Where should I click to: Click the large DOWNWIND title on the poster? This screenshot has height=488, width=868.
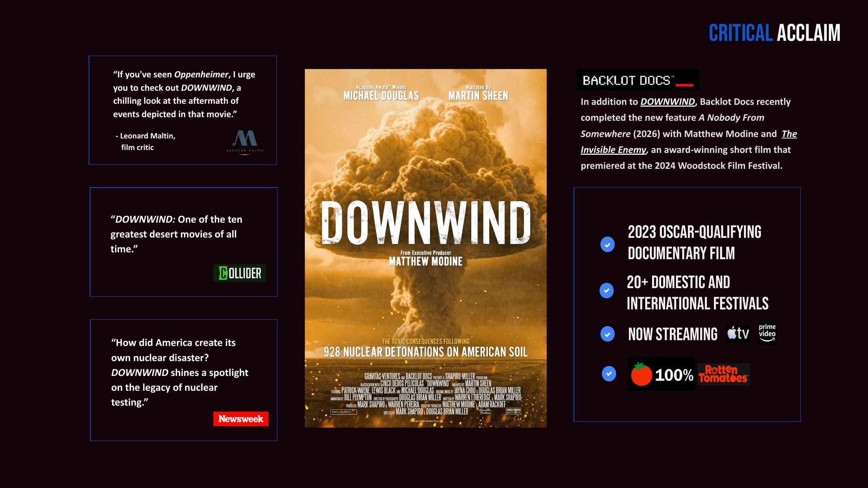pyautogui.click(x=426, y=223)
